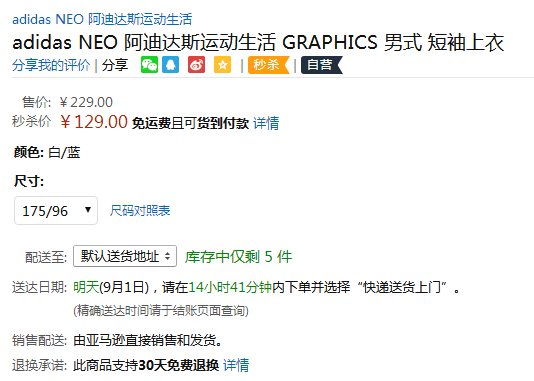Screen dimensions: 534x381
Task: Click the dark 自营 badge
Action: tap(322, 65)
